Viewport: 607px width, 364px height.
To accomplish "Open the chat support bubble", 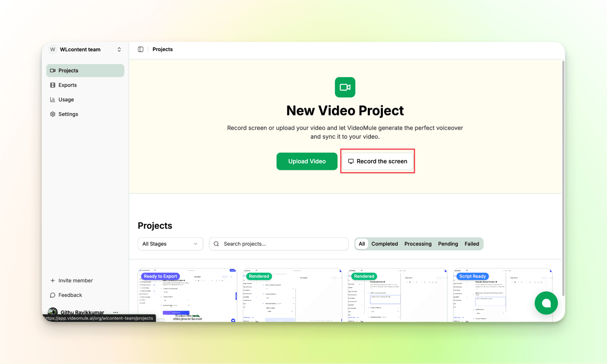I will pyautogui.click(x=546, y=303).
